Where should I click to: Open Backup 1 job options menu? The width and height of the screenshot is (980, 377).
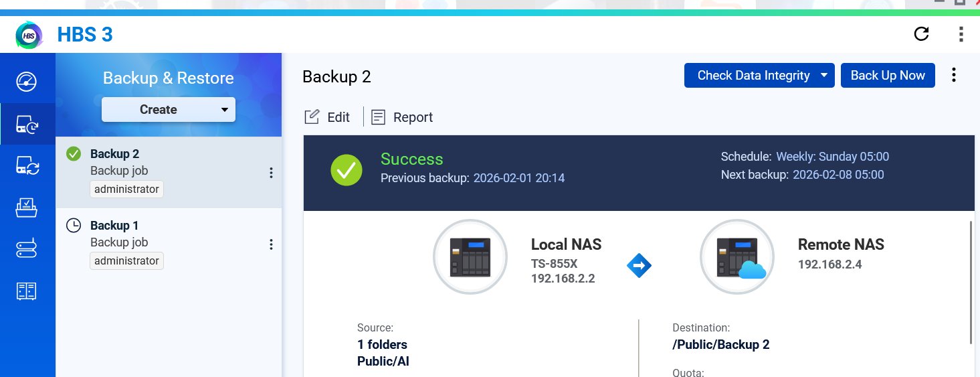[x=271, y=244]
